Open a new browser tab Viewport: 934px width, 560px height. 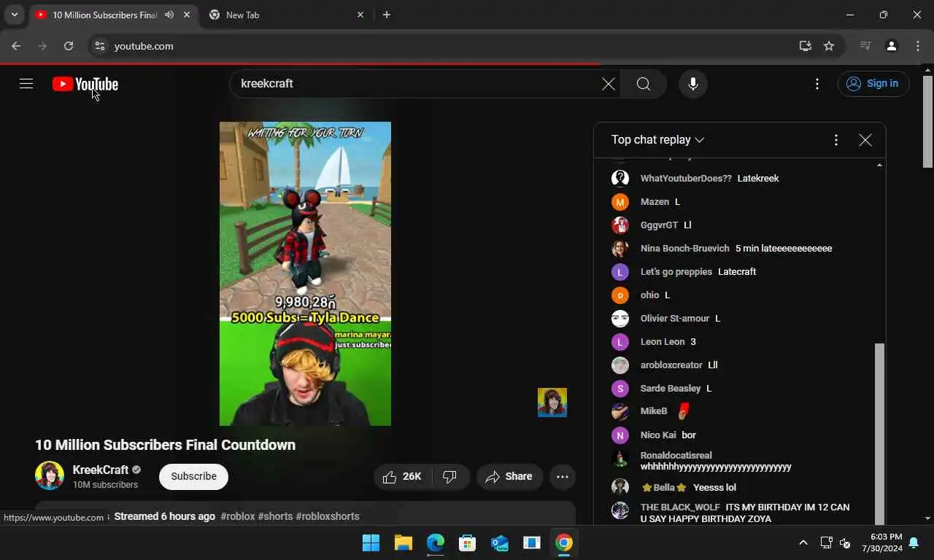[x=387, y=15]
